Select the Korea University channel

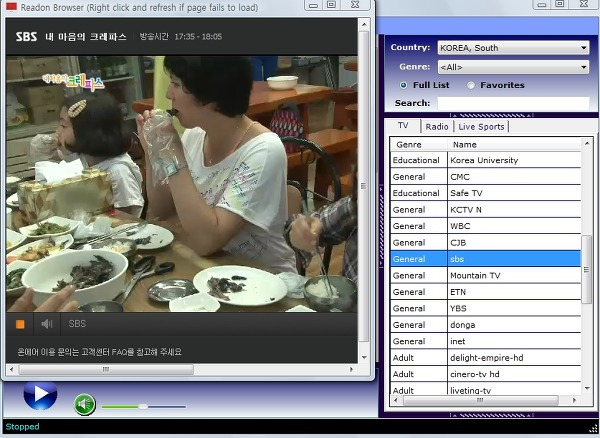pyautogui.click(x=485, y=160)
